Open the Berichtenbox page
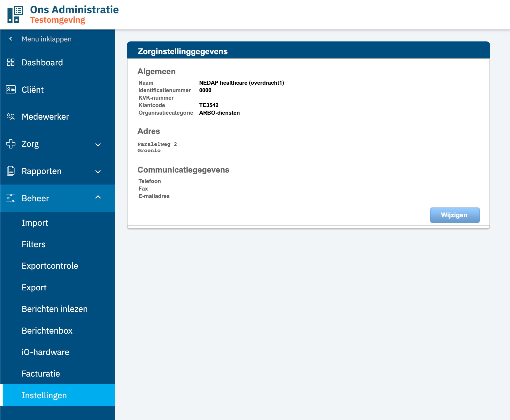The height and width of the screenshot is (420, 510). (47, 331)
